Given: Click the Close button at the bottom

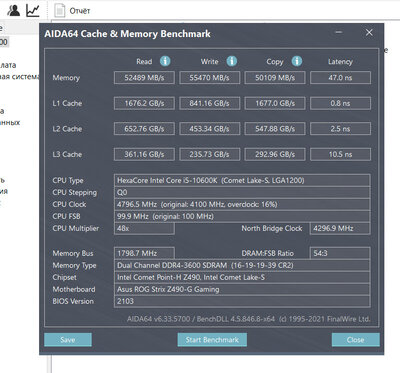Looking at the screenshot, I should click(355, 340).
